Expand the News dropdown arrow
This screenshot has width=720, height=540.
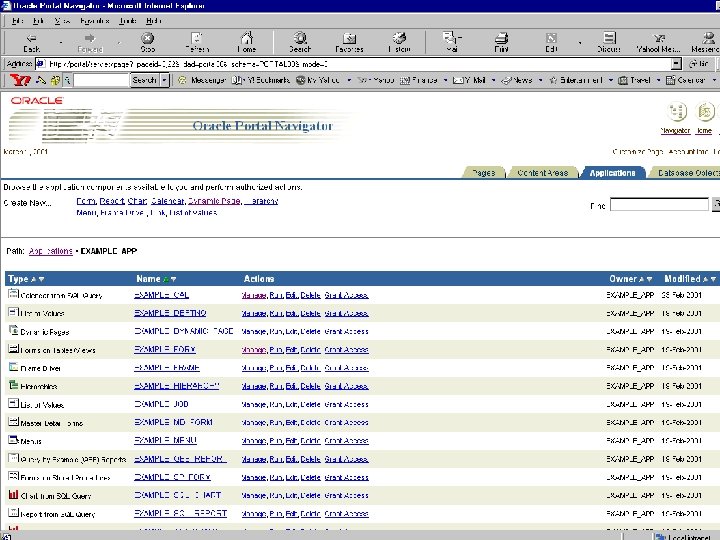pyautogui.click(x=540, y=80)
